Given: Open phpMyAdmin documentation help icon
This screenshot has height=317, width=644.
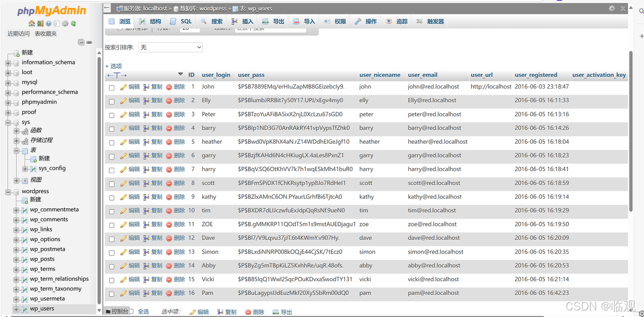Looking at the screenshot, I should 49,24.
